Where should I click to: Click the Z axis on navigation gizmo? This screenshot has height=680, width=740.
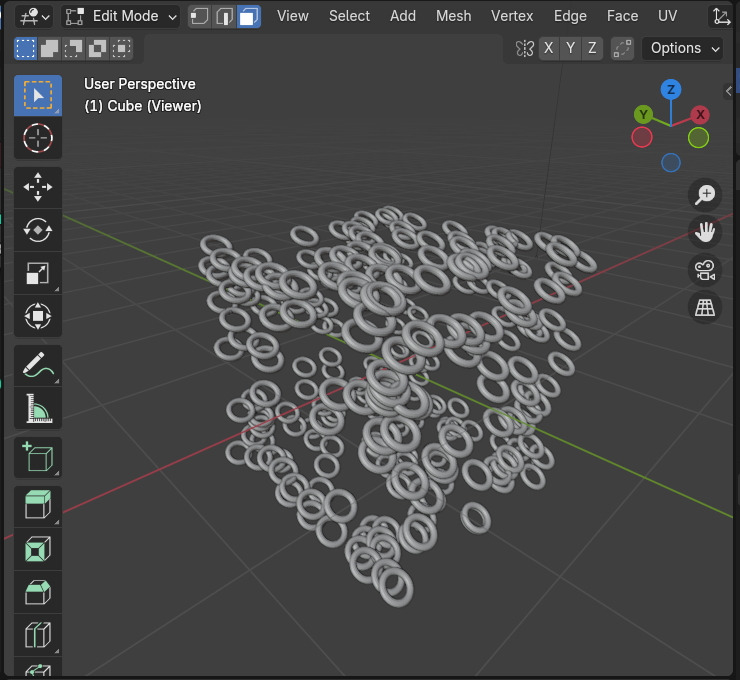pos(671,90)
